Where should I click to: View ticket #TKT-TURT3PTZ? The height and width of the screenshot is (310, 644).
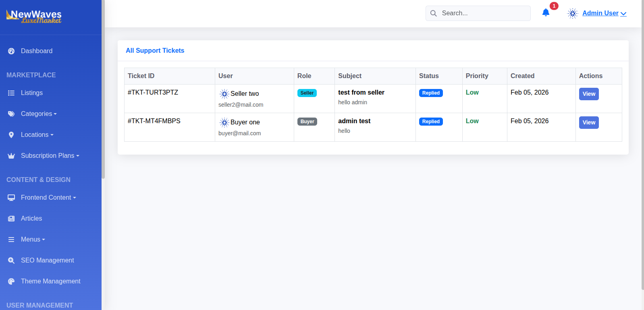click(589, 94)
